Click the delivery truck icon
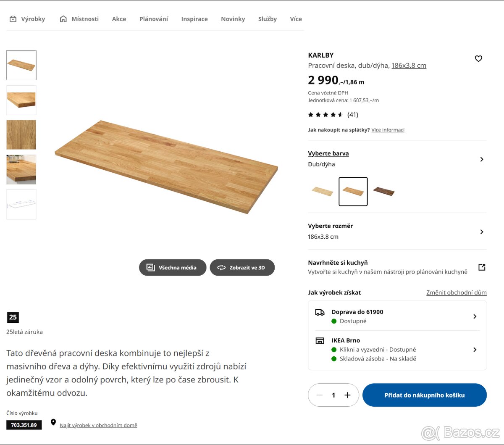Image resolution: width=504 pixels, height=445 pixels. tap(320, 312)
